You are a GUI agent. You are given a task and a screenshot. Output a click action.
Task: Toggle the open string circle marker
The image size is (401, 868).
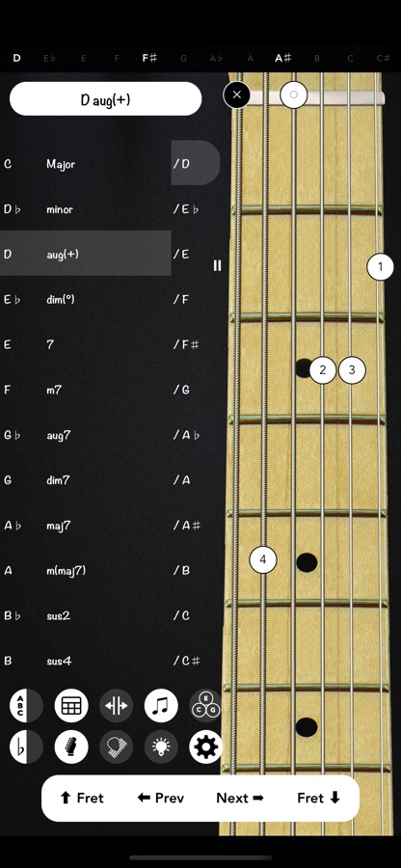tap(294, 95)
